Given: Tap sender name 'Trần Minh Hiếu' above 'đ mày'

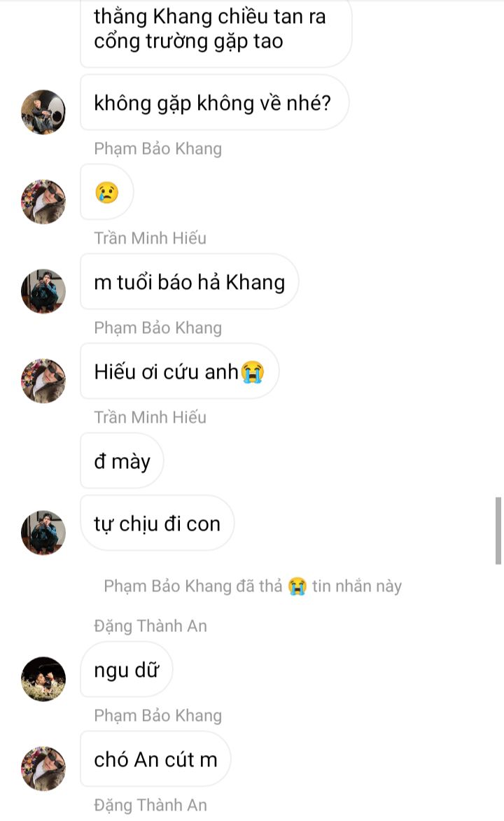Looking at the screenshot, I should click(x=150, y=417).
